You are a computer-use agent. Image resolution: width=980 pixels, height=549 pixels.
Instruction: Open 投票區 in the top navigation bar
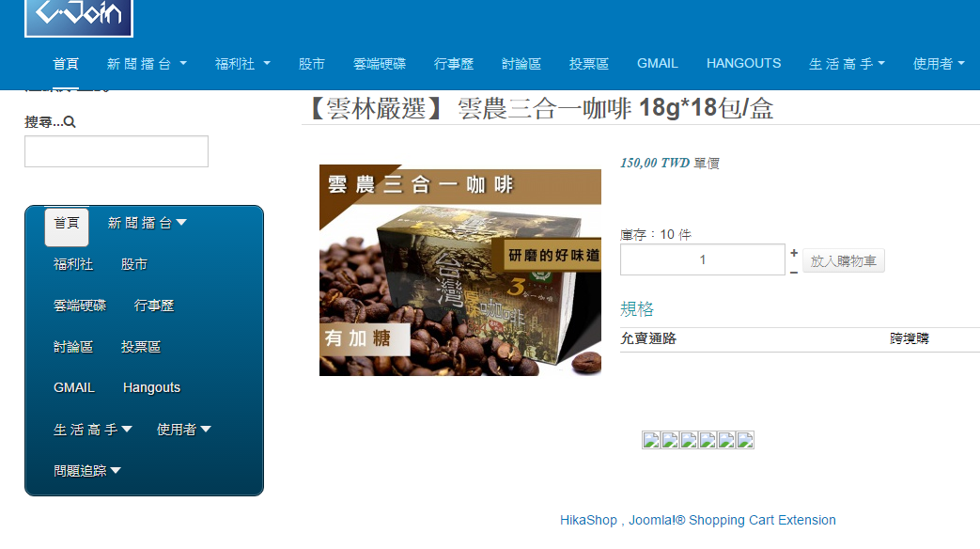589,64
